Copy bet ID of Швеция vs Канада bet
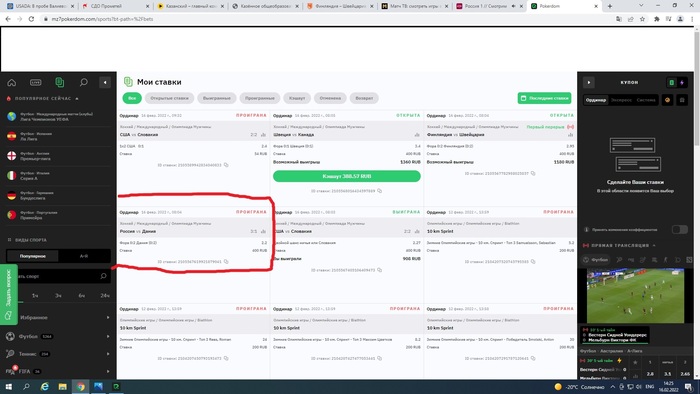Viewport: 700px width, 394px height. coord(379,191)
